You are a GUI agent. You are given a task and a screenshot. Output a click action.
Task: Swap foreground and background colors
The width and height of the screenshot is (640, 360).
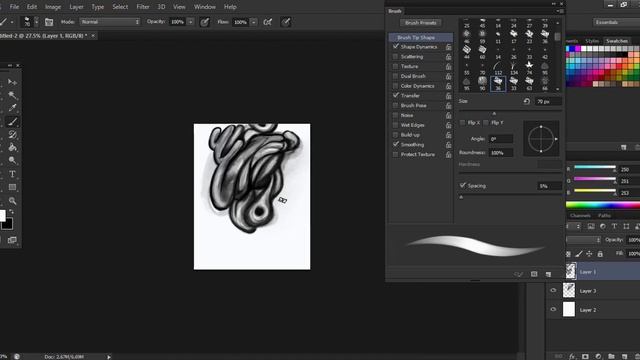point(11,212)
